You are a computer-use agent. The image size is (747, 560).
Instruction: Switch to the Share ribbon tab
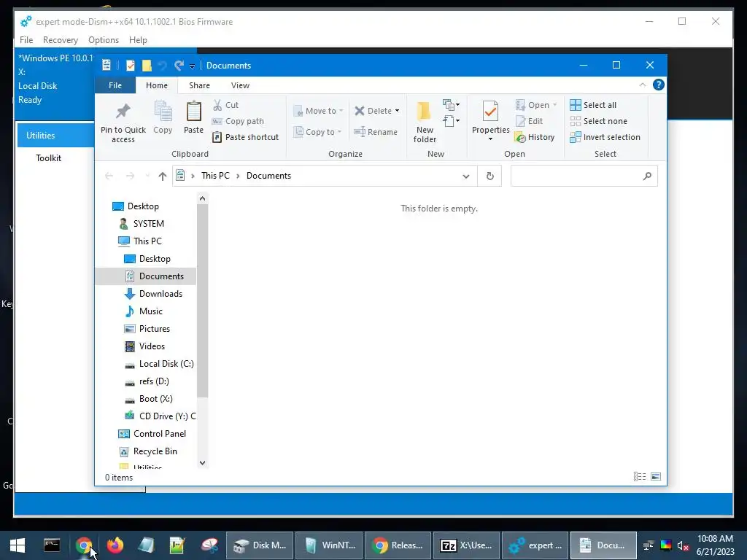tap(199, 85)
